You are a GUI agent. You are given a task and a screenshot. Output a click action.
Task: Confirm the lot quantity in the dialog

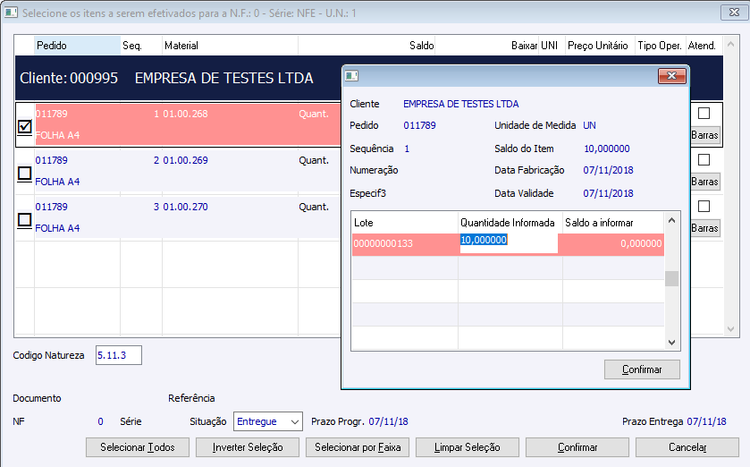642,369
